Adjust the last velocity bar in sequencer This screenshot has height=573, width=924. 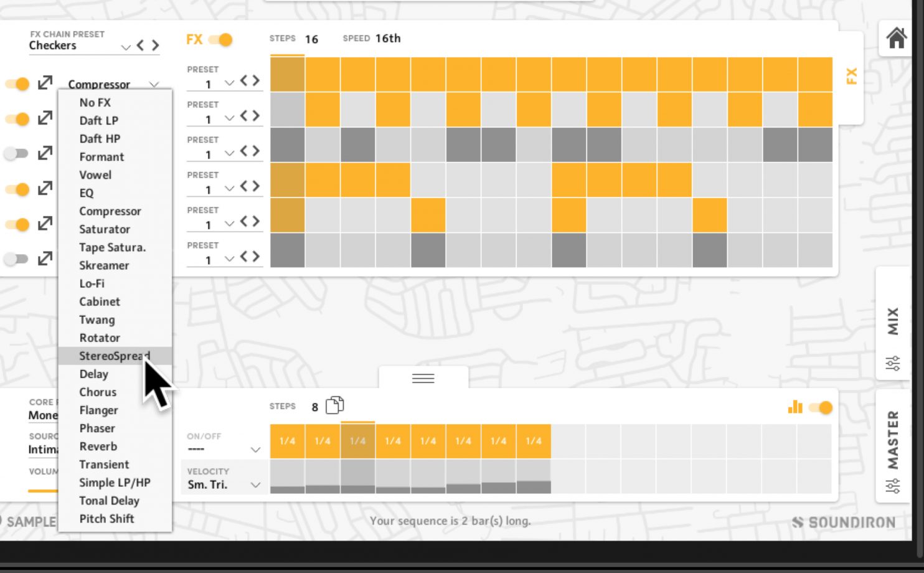click(534, 486)
